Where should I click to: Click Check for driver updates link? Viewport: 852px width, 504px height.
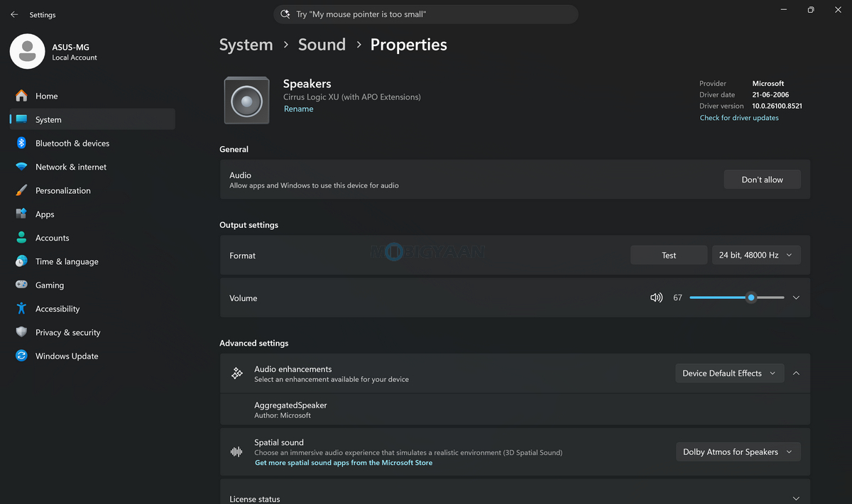[x=739, y=118]
